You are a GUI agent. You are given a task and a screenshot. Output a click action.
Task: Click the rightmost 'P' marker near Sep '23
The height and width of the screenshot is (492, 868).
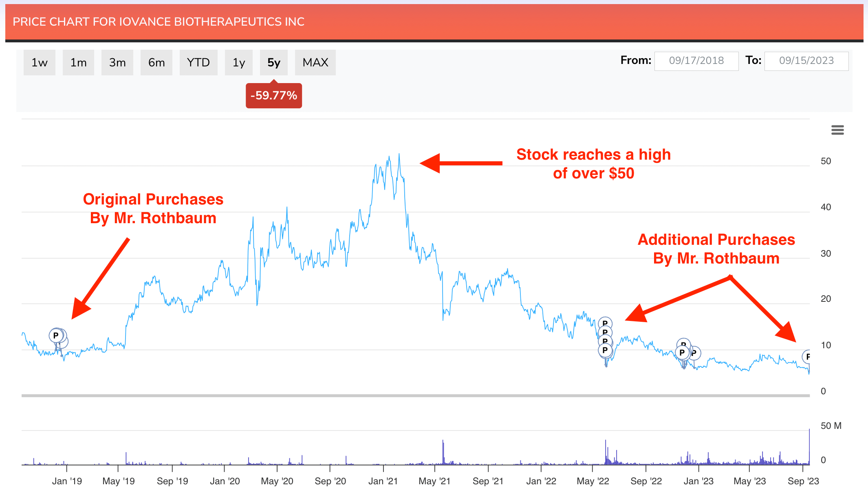click(x=808, y=357)
